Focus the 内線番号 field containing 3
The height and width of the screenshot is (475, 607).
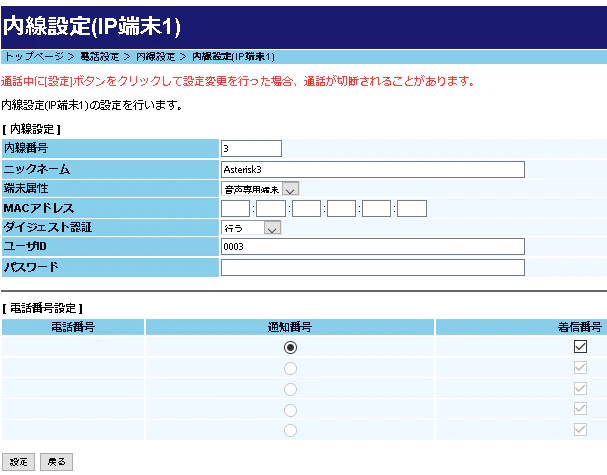[x=251, y=148]
